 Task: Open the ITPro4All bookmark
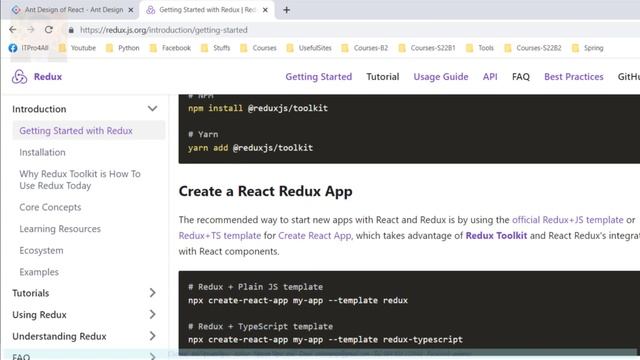pos(28,48)
